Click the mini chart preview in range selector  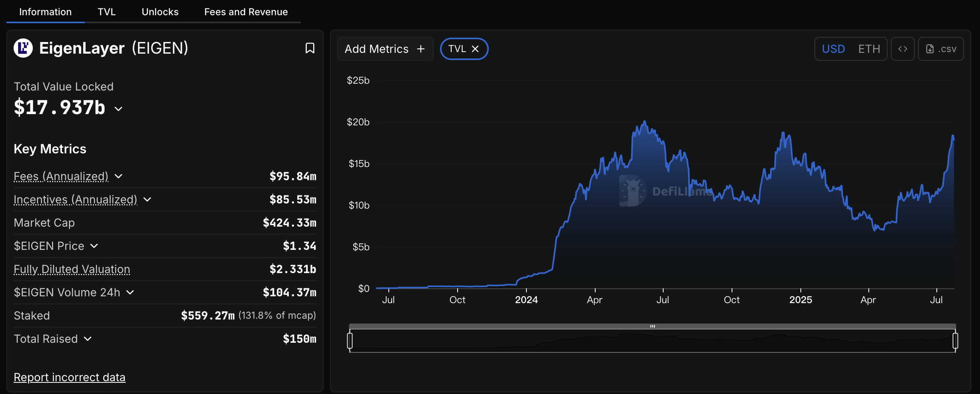point(652,341)
